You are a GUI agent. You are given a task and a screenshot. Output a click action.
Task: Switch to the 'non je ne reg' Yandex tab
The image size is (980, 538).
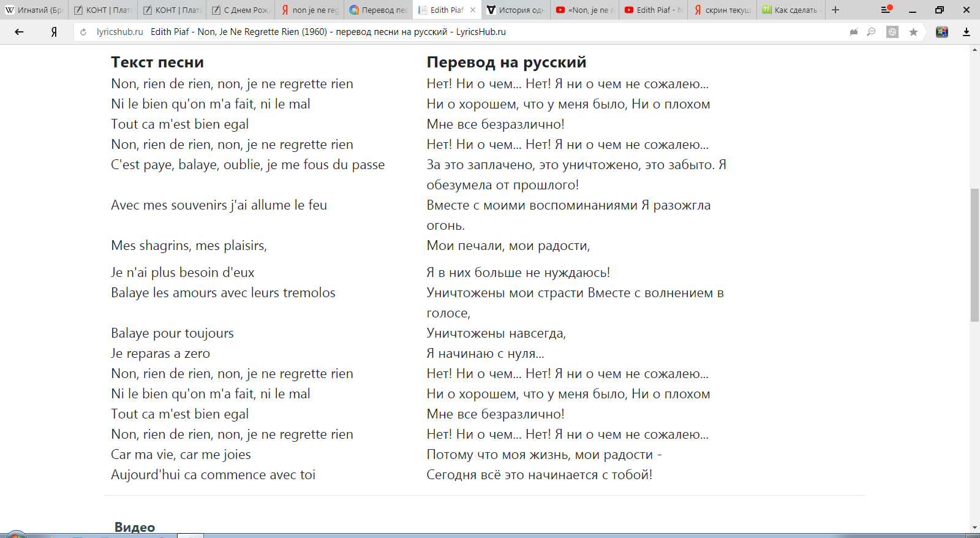click(x=309, y=10)
